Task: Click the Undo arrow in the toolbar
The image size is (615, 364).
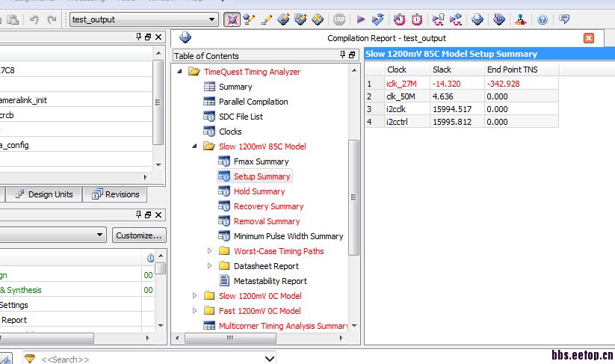Action: (34, 19)
